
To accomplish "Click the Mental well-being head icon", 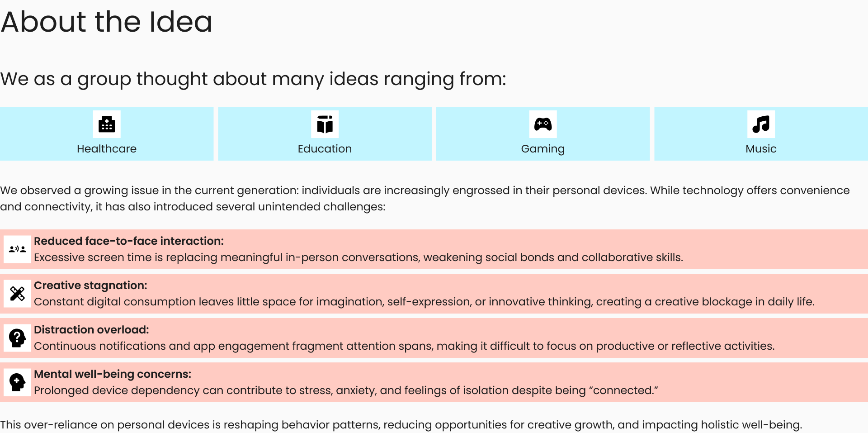I will point(17,382).
